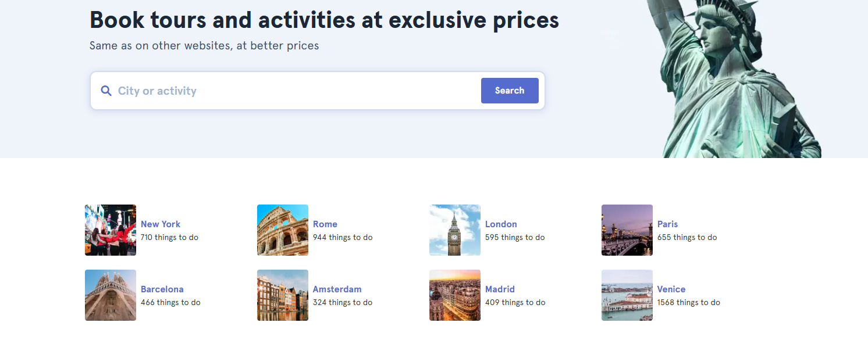Open the Rome Colosseum thumbnail
Image resolution: width=868 pixels, height=344 pixels.
coord(283,230)
